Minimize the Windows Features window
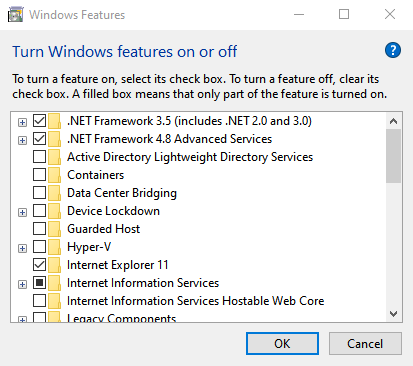 [299, 15]
